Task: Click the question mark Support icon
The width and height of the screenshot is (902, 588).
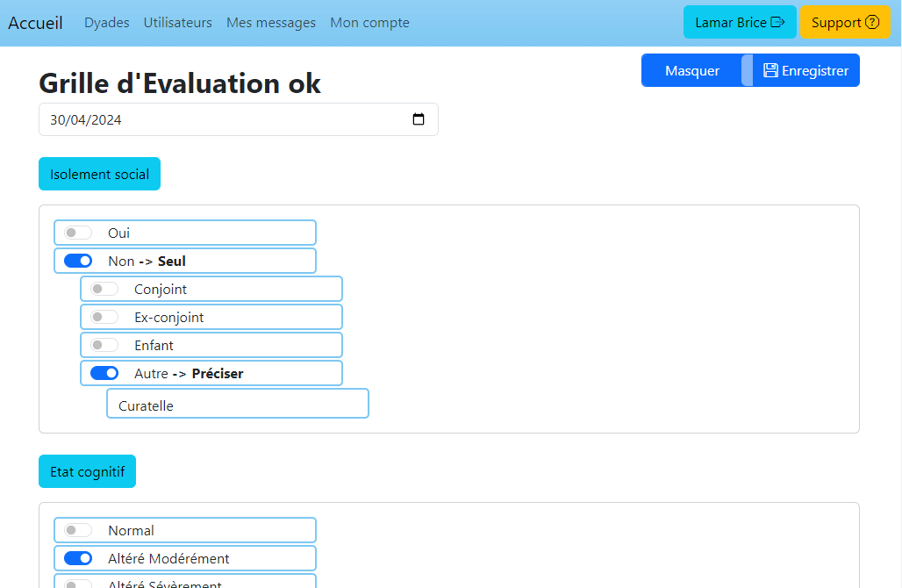Action: [872, 23]
